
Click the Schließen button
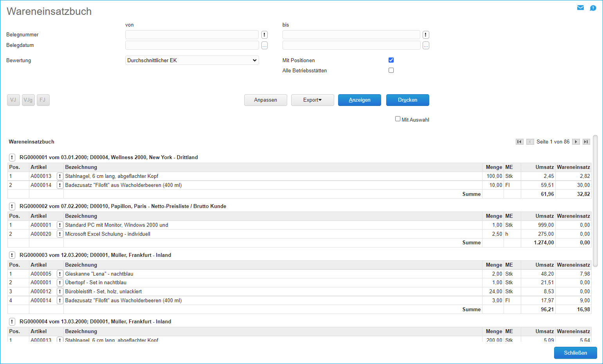click(576, 353)
